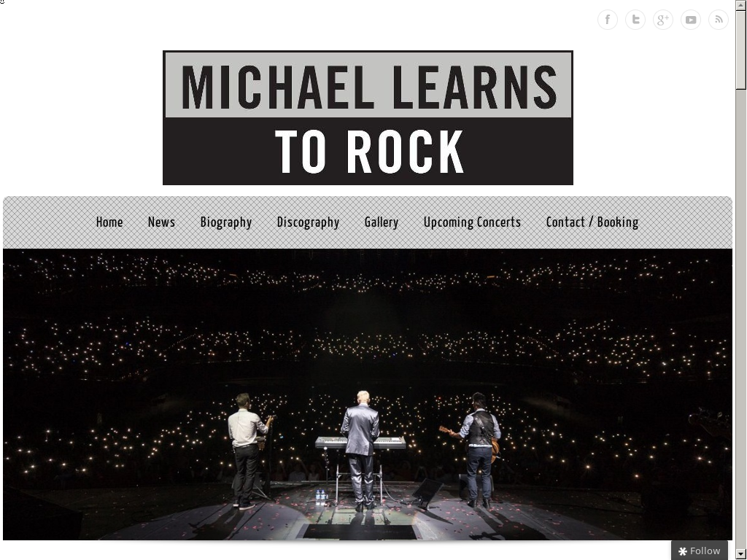Open Contact / Booking page

coord(592,222)
